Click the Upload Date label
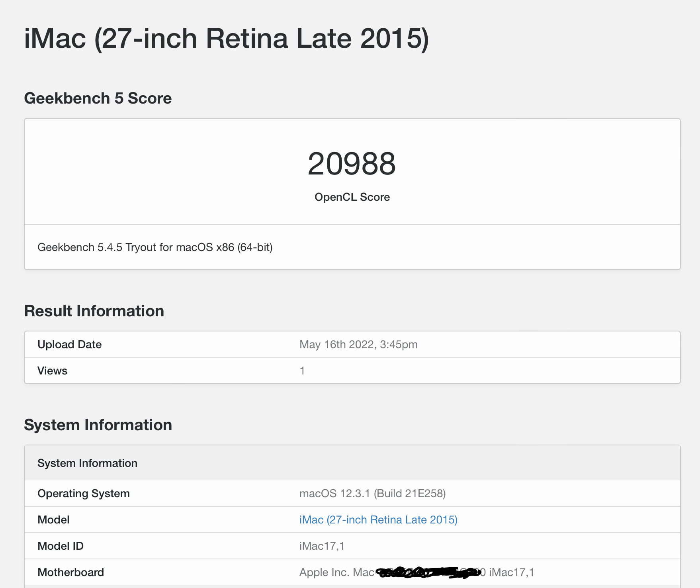700x588 pixels. (70, 344)
